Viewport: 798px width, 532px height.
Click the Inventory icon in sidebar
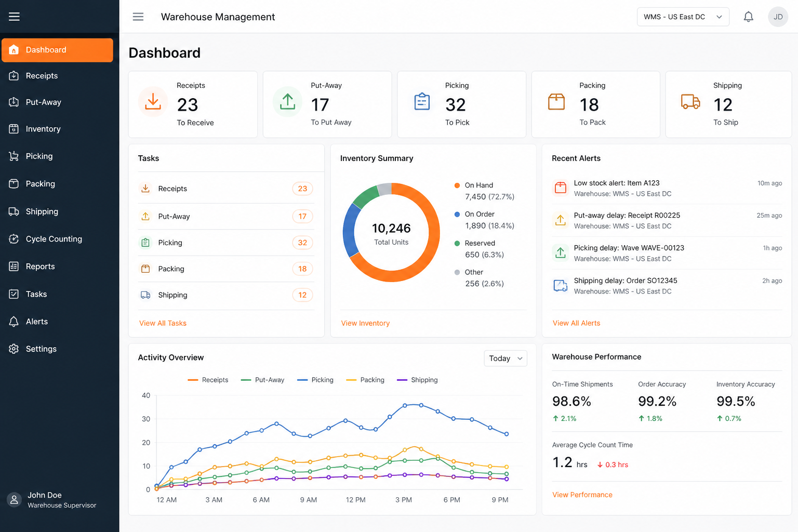point(14,129)
